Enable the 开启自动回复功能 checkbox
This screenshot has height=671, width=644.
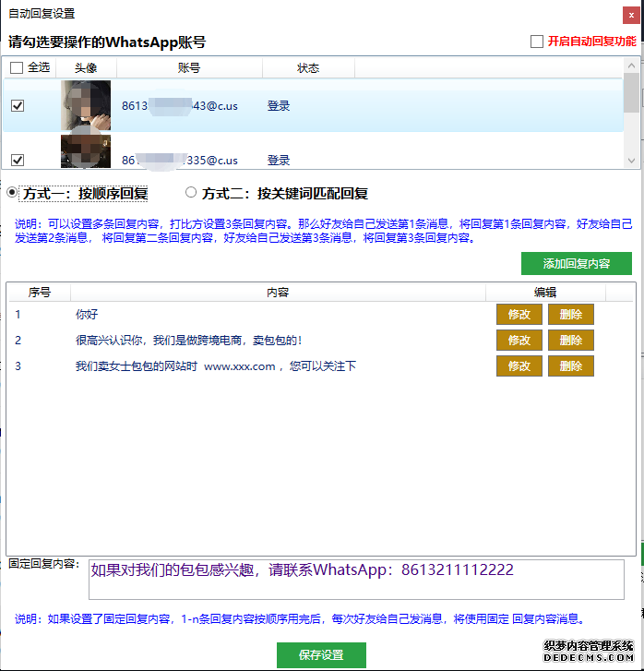coord(537,42)
